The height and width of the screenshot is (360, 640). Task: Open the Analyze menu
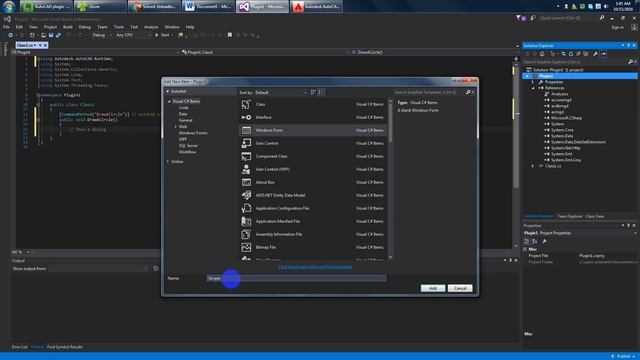[x=151, y=27]
